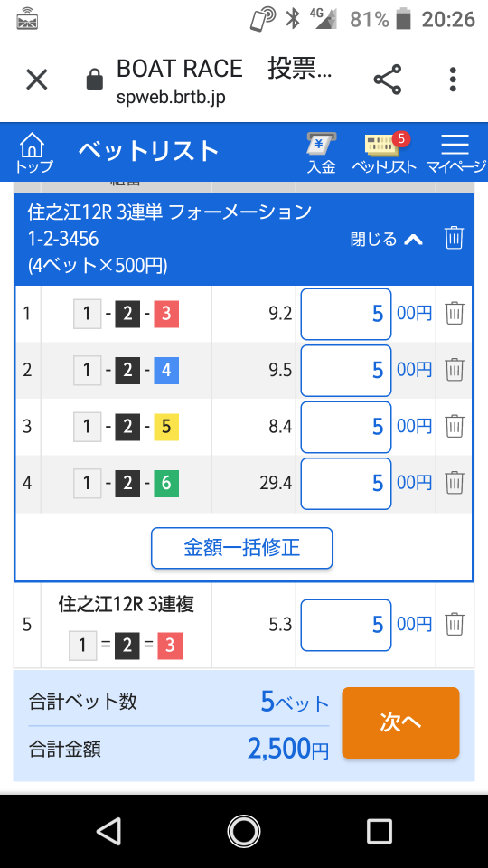Viewport: 488px width, 868px height.
Task: Delete the entire formation bet group
Action: click(454, 238)
